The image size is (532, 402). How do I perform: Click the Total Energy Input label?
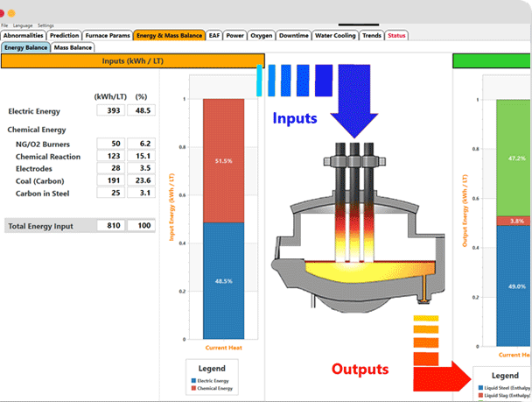click(x=40, y=226)
